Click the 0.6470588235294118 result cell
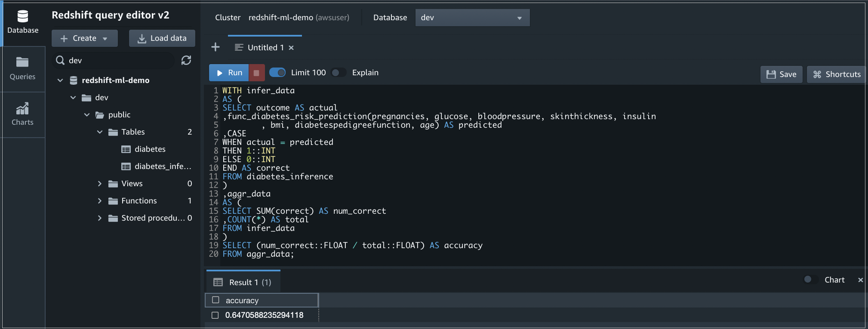 point(264,315)
